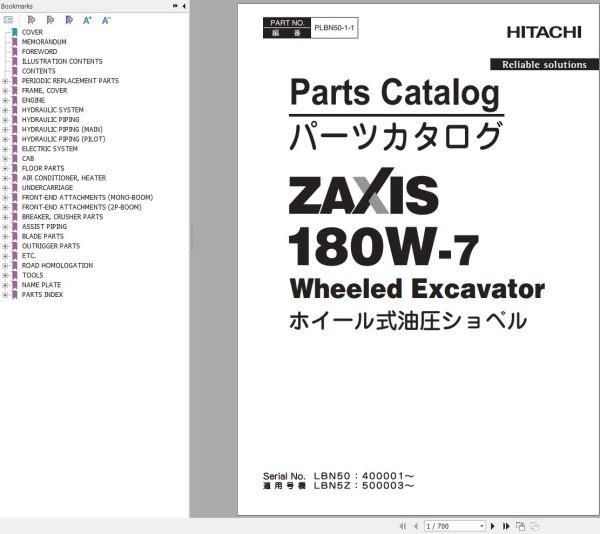This screenshot has height=534, width=600.
Task: Jump to the last page
Action: tap(506, 526)
